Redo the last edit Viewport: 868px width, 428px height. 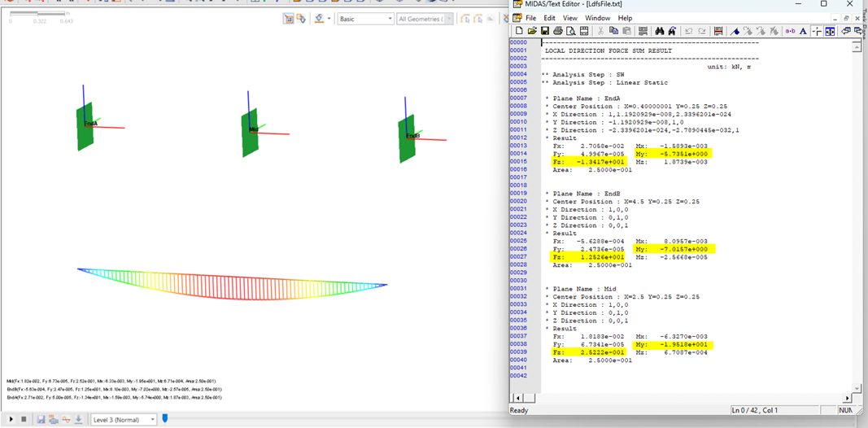tap(702, 31)
